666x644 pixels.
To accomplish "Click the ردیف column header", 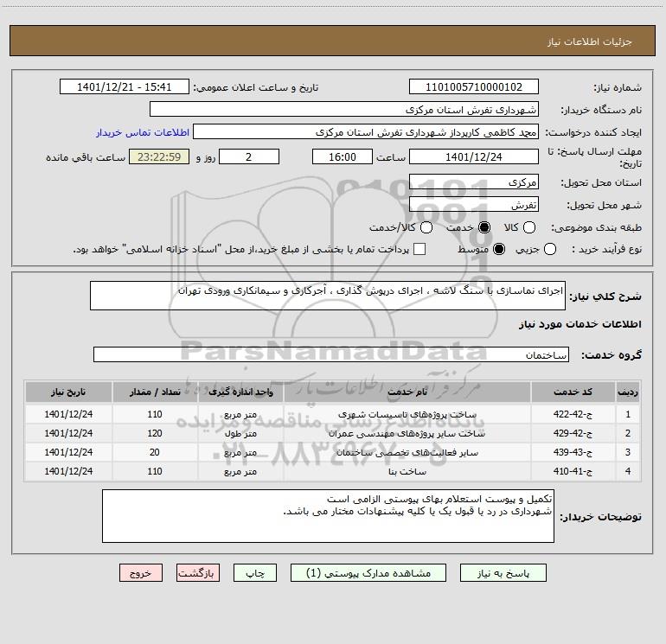I will tap(628, 392).
